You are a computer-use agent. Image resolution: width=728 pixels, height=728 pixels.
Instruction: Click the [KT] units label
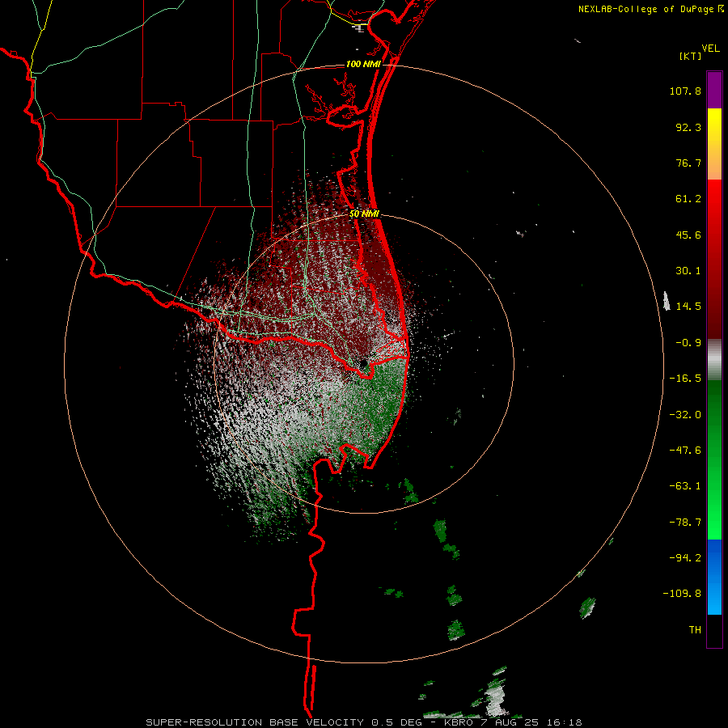(691, 56)
